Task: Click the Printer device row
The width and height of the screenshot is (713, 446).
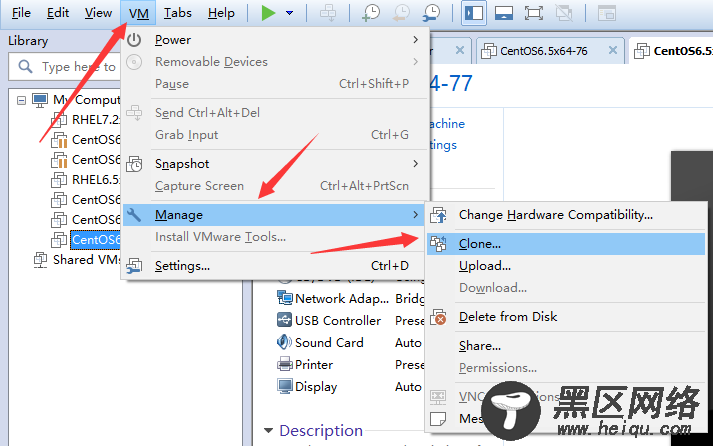Action: pyautogui.click(x=350, y=365)
